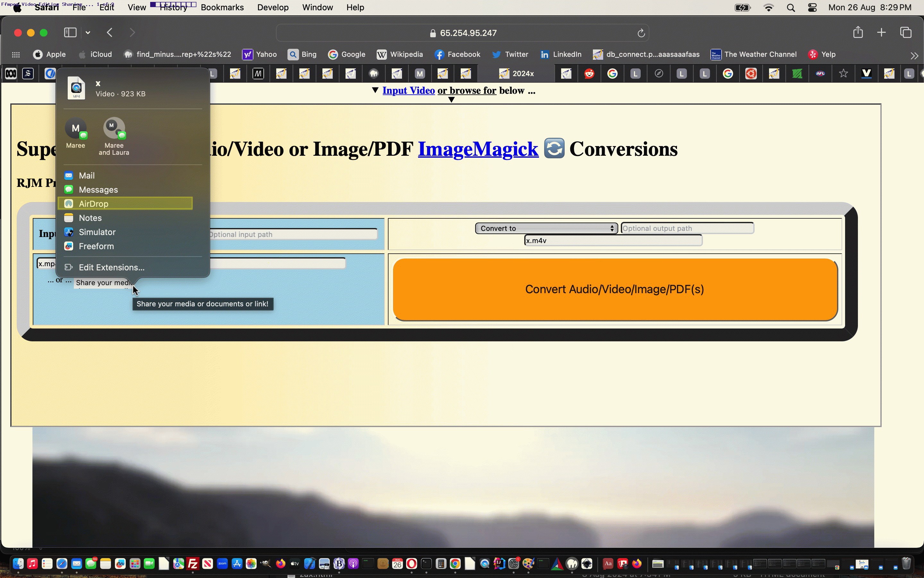Switch to the AFL tab
This screenshot has height=578, width=924.
pos(820,74)
